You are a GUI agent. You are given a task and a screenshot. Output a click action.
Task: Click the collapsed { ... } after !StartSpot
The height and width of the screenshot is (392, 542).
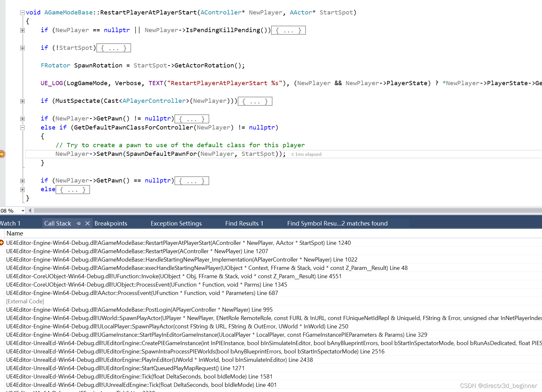click(114, 48)
